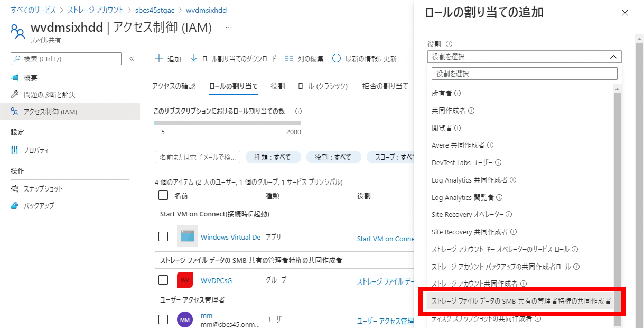
Task: Click the 列の編集 columns icon
Action: [288, 59]
